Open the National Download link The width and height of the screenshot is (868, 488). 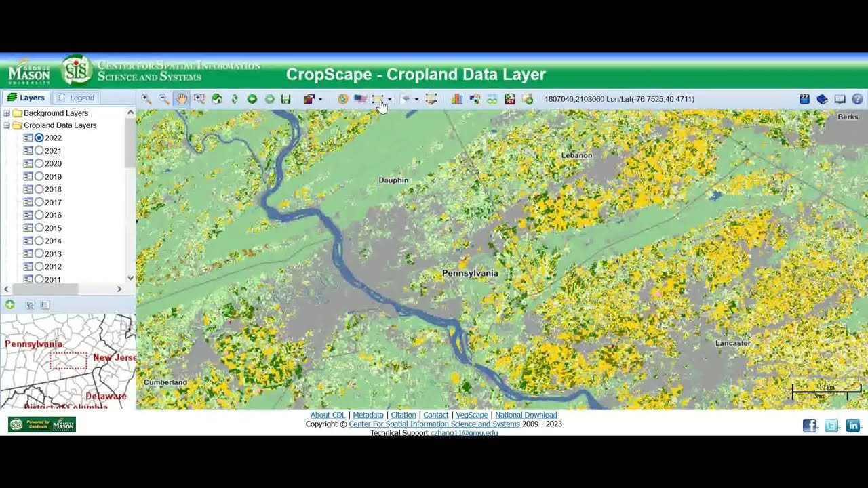click(x=526, y=415)
